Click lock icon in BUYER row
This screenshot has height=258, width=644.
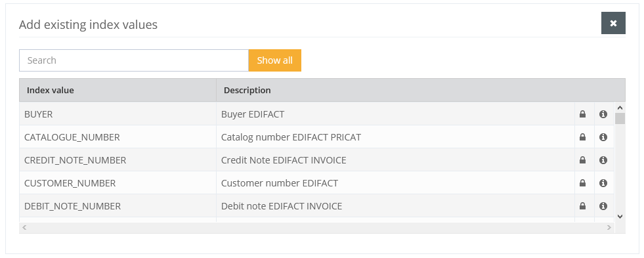[x=582, y=114]
